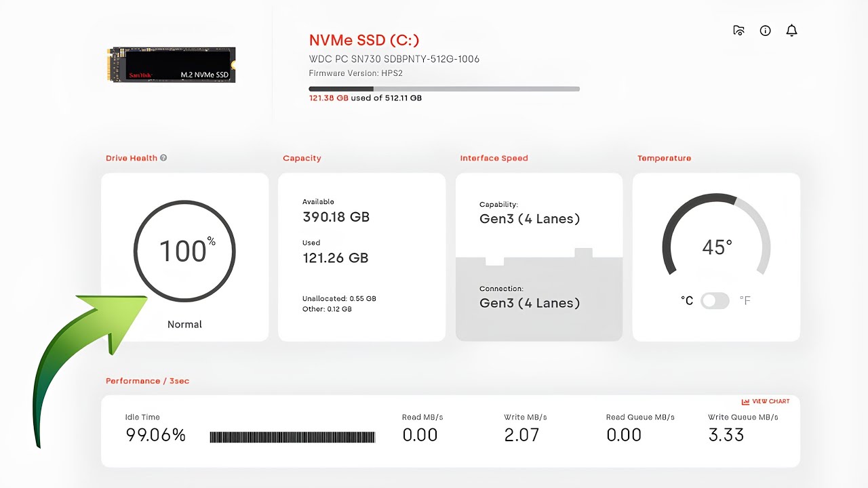
Task: Click the Capability Gen3 (4 Lanes) value
Action: 530,219
